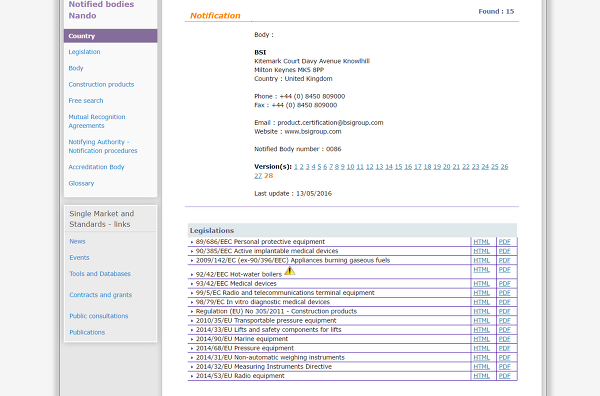Viewport: 600px width, 396px height.
Task: Select version 15 of the notification
Action: 398,167
